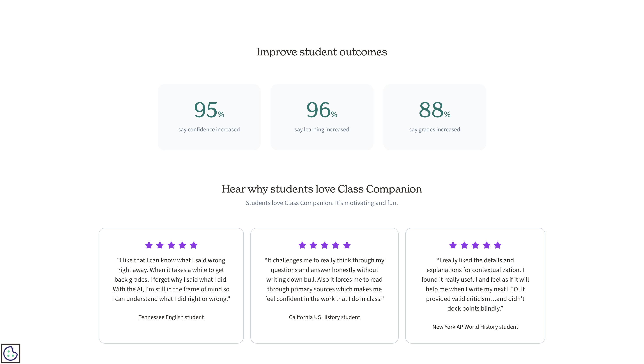Select the motivating and fun subtitle text
This screenshot has width=644, height=364.
click(x=322, y=203)
